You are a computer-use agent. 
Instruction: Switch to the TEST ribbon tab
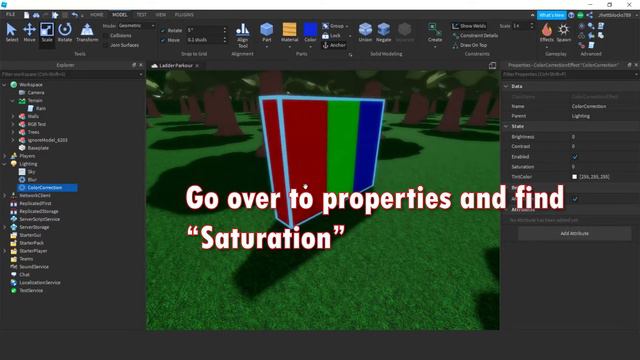[x=142, y=15]
